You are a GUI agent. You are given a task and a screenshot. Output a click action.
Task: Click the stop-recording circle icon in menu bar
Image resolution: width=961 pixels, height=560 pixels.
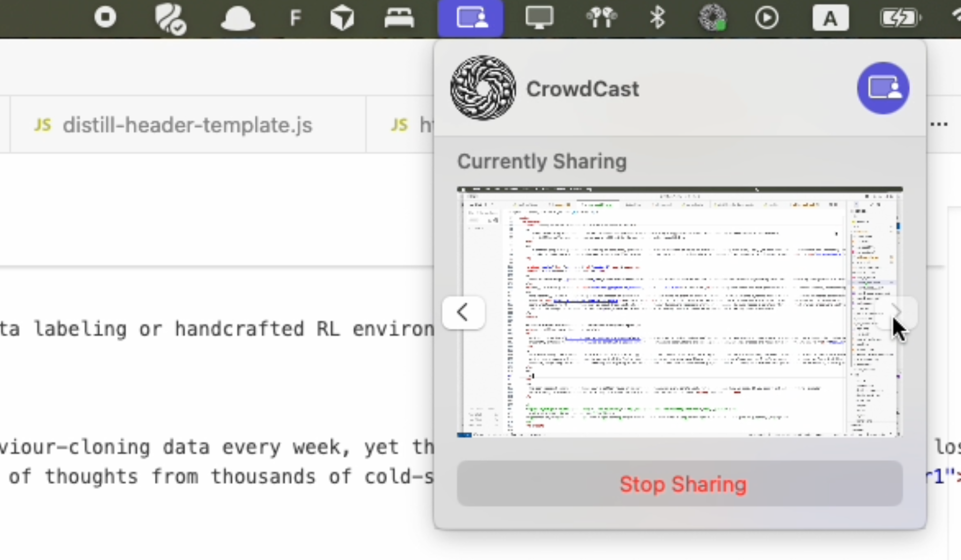(x=105, y=18)
